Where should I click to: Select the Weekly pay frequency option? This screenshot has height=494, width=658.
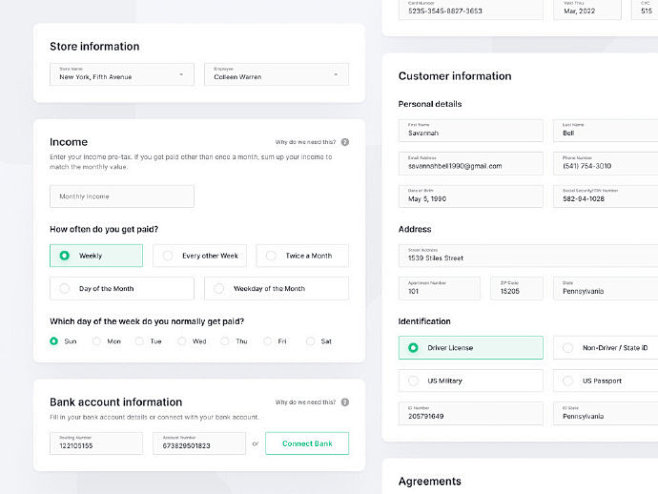click(96, 256)
